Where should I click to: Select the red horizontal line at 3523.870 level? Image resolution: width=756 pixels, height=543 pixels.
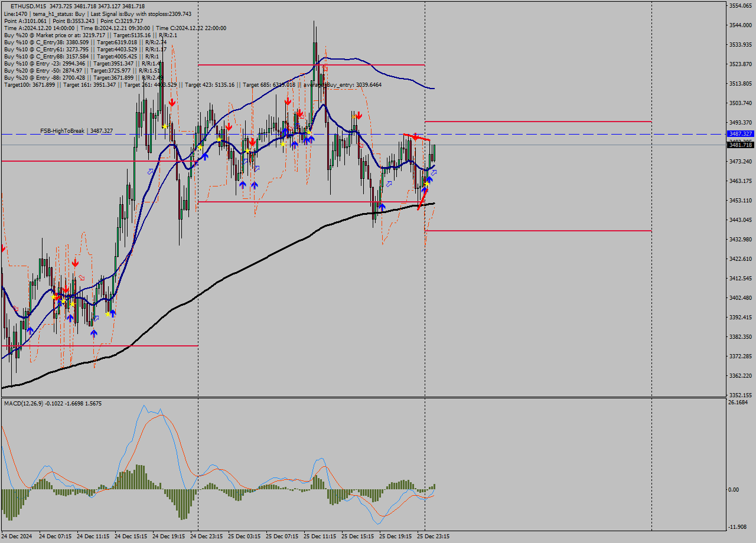point(311,65)
